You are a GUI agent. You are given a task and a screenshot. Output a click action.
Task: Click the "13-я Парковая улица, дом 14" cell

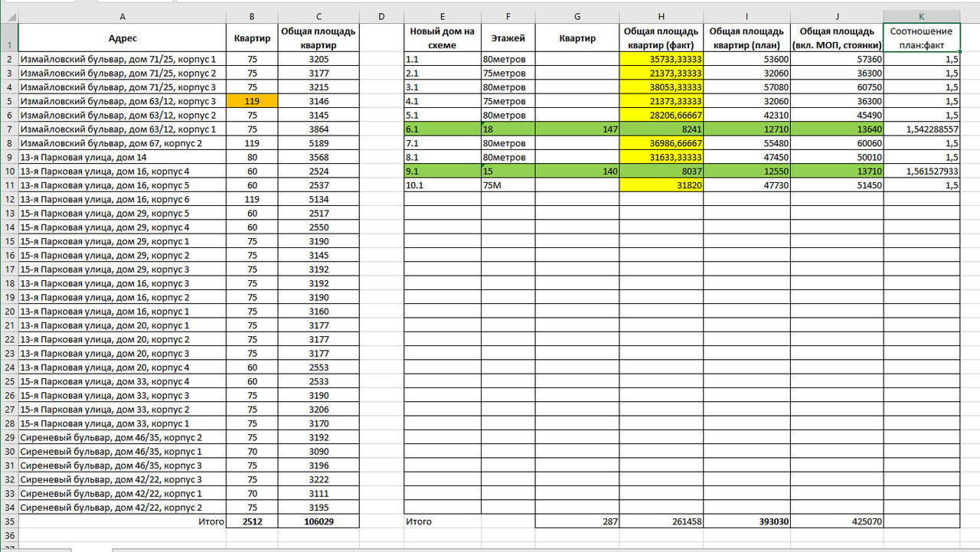(122, 157)
